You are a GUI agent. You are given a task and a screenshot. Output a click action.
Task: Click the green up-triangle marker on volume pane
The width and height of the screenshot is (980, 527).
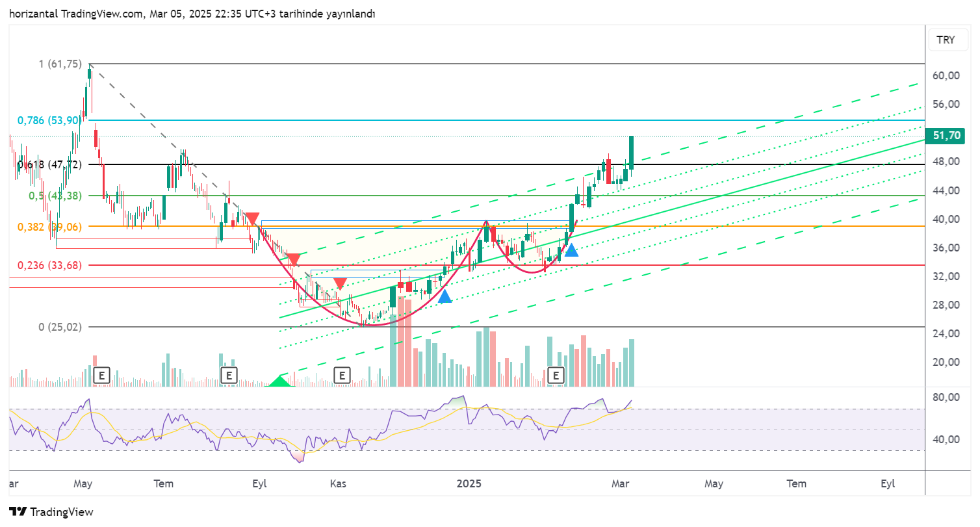click(280, 381)
